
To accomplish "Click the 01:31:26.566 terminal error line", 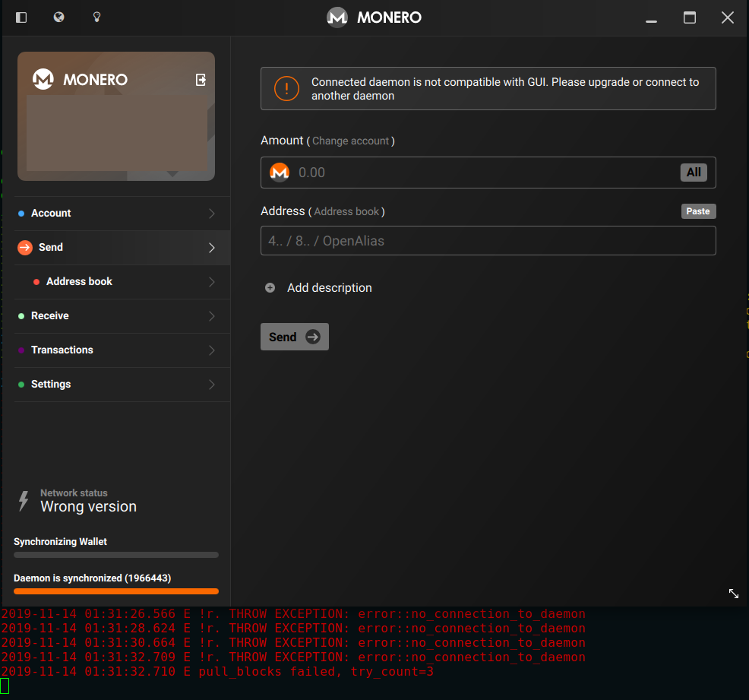I will pos(292,614).
